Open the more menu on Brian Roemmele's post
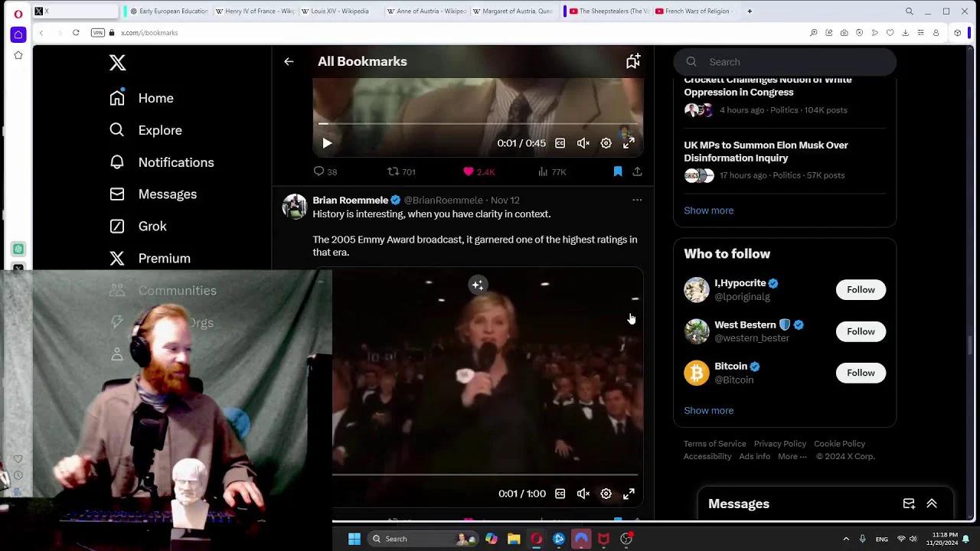The image size is (980, 551). click(637, 200)
